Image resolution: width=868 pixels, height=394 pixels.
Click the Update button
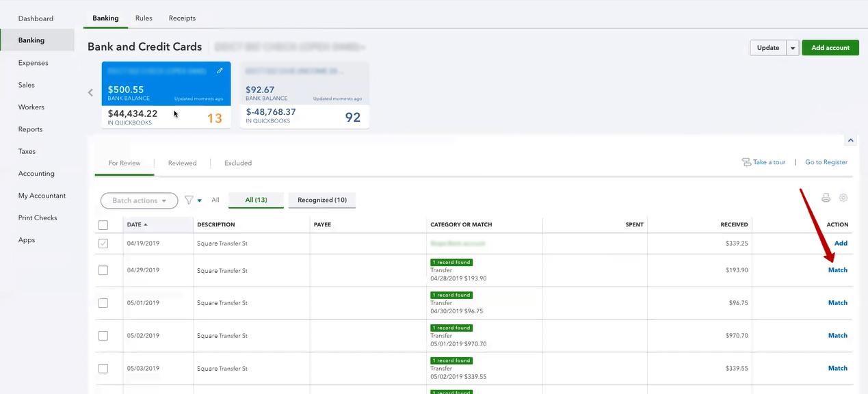click(x=768, y=48)
